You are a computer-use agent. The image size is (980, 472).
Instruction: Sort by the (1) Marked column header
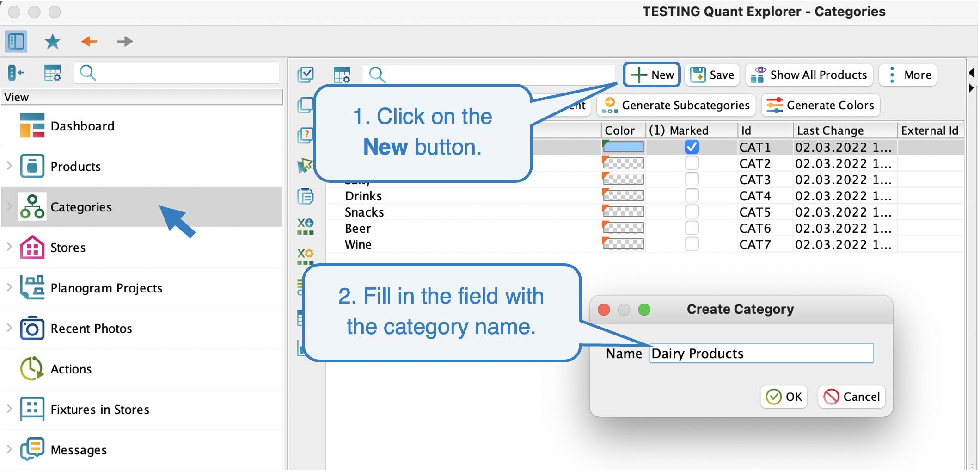(691, 130)
